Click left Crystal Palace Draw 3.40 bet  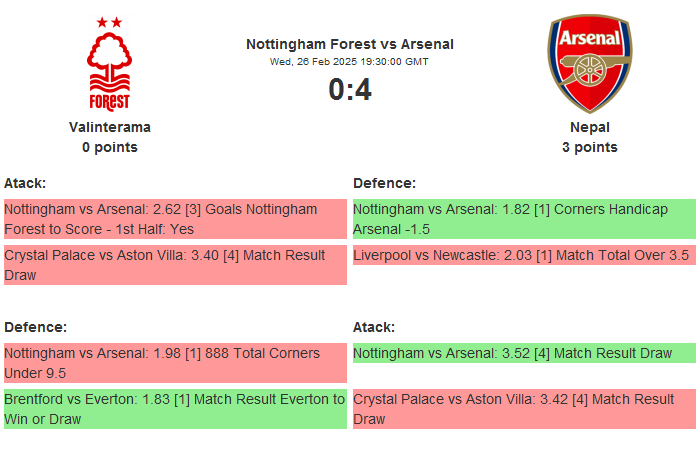[x=175, y=265]
